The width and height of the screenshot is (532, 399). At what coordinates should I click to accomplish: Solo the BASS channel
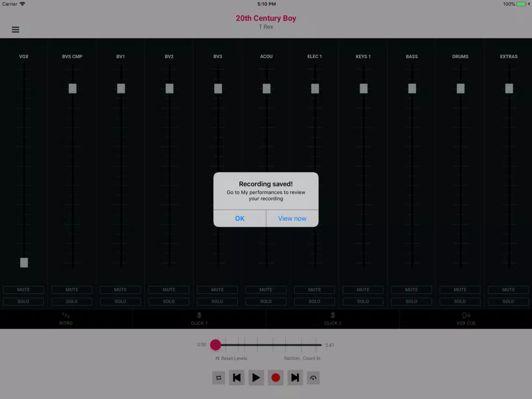click(x=412, y=301)
